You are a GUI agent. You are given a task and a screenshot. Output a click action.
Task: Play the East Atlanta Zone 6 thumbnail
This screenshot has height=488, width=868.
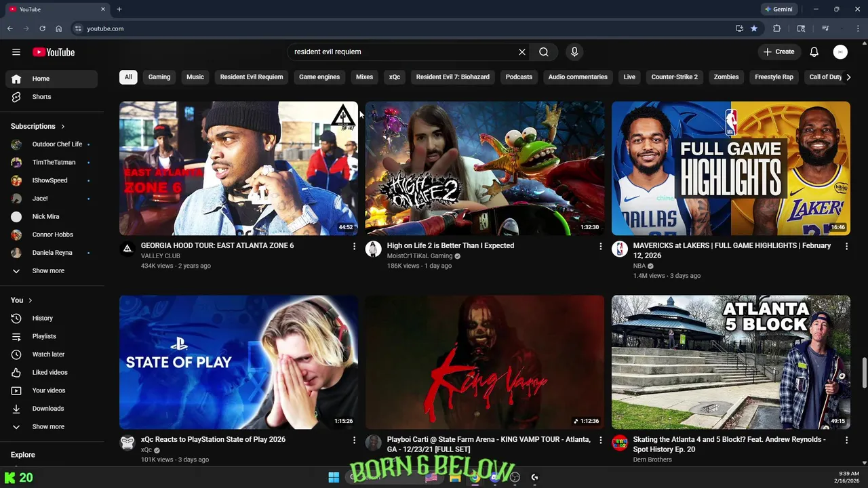coord(239,168)
